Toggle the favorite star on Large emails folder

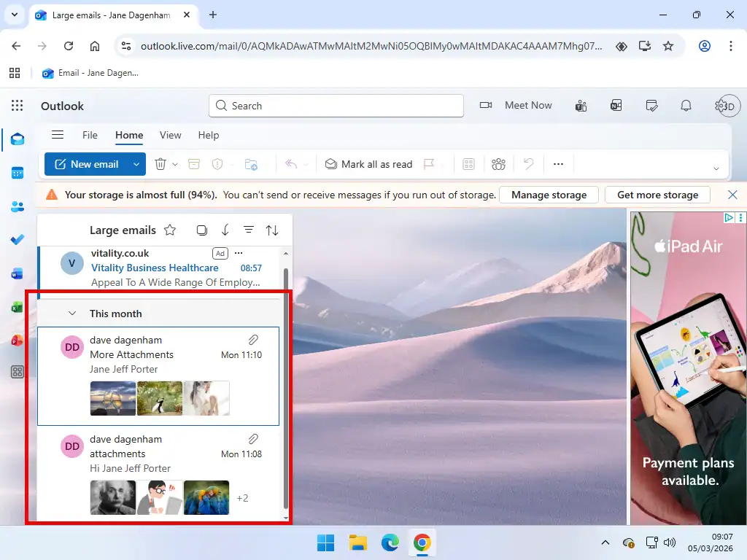[169, 230]
